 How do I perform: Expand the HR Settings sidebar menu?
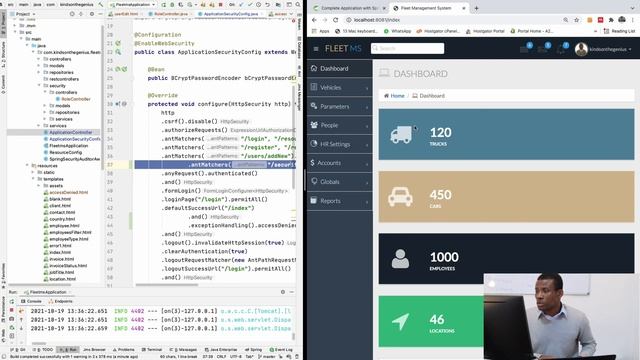point(339,144)
